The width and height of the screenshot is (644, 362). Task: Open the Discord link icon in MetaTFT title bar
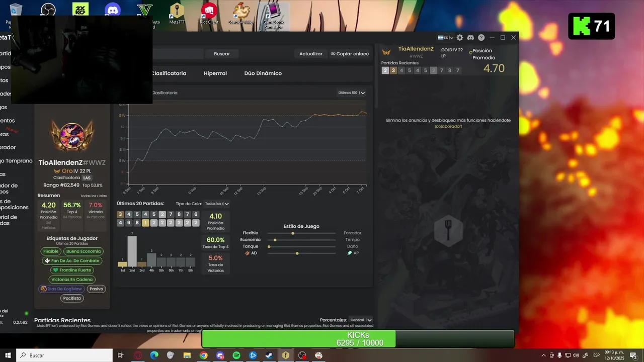pos(471,38)
